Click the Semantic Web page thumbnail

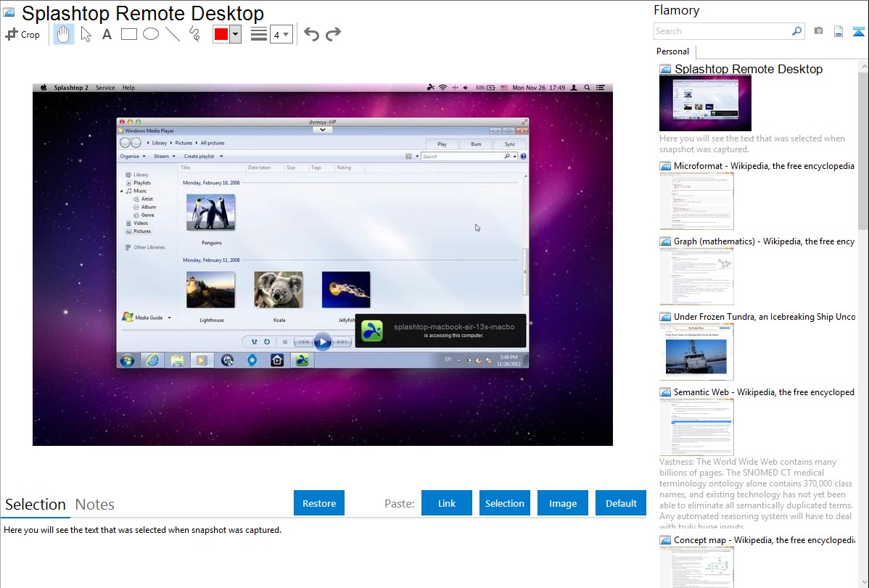pos(696,427)
